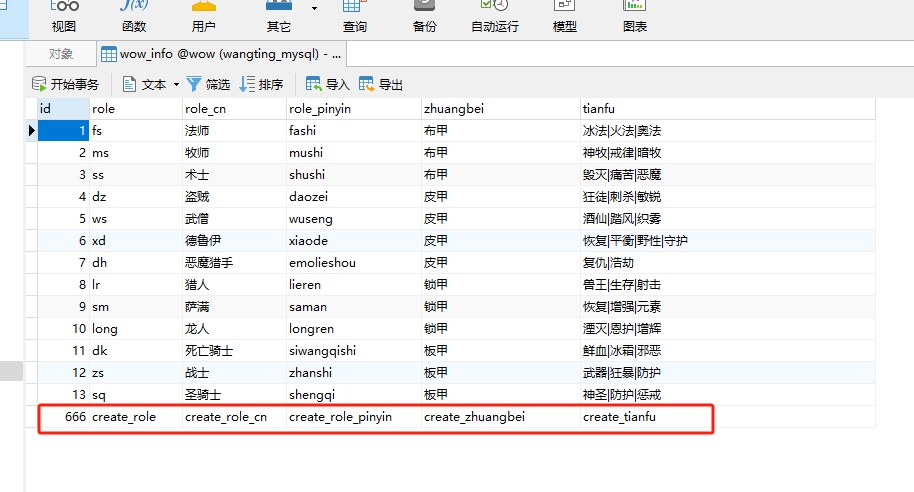This screenshot has height=492, width=914.
Task: Select the id cell with value 1
Action: pyautogui.click(x=63, y=131)
